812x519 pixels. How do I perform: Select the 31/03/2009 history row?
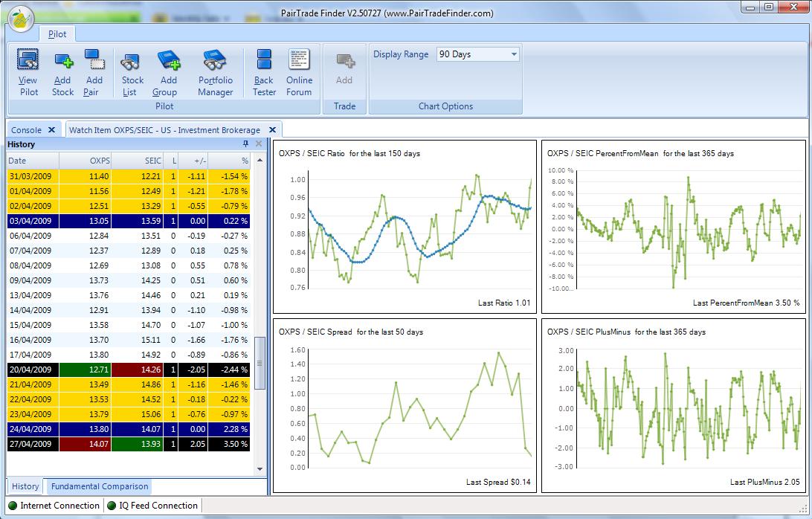(x=129, y=176)
